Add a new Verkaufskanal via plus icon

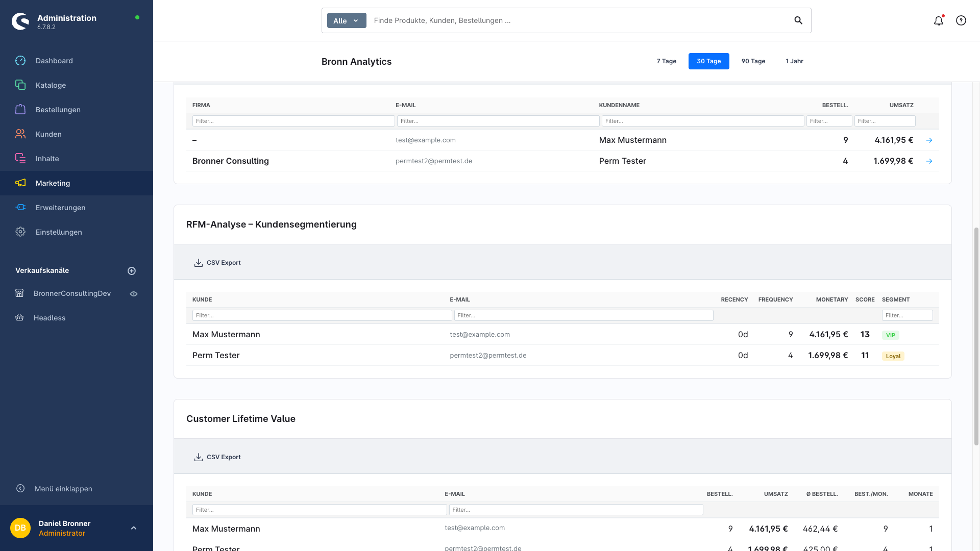[132, 270]
